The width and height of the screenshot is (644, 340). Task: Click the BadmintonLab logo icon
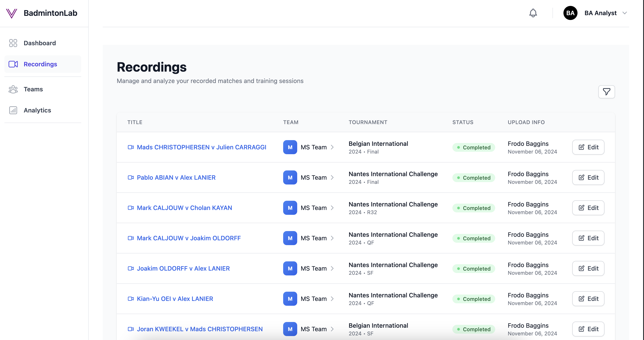coord(11,13)
